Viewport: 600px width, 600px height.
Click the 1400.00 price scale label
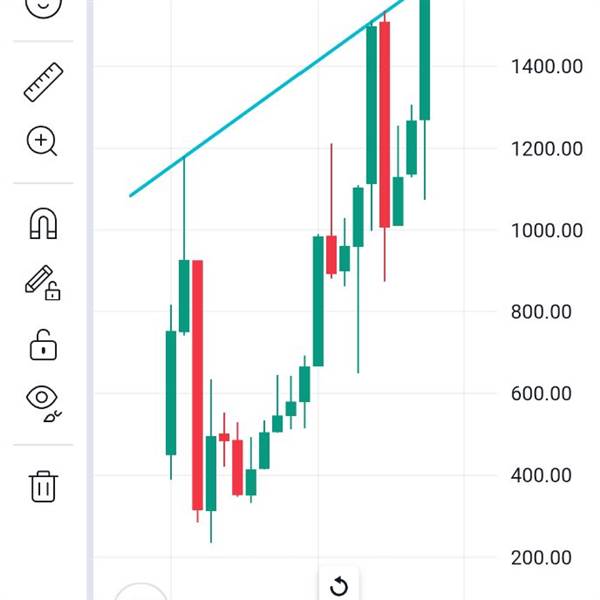(x=547, y=67)
